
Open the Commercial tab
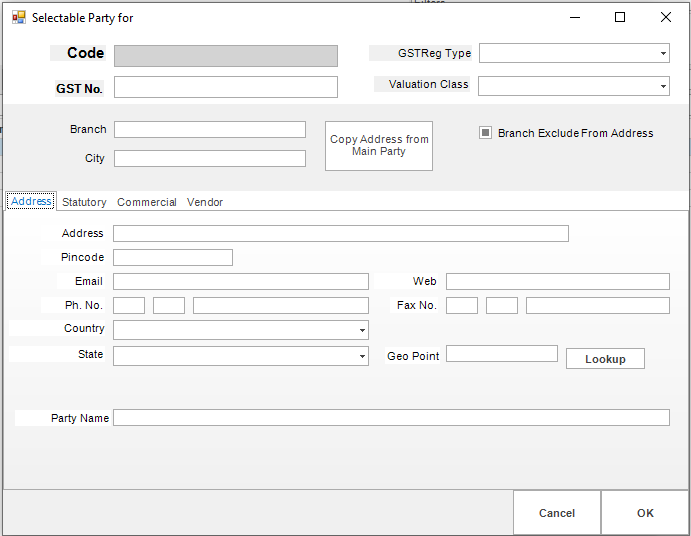[146, 202]
